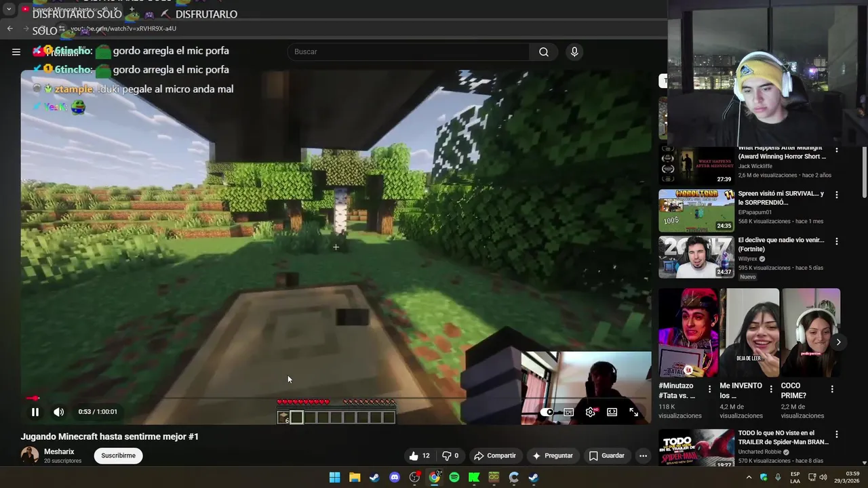Show next Shorts with the arrow
Screen dimensions: 868x488
pos(838,342)
